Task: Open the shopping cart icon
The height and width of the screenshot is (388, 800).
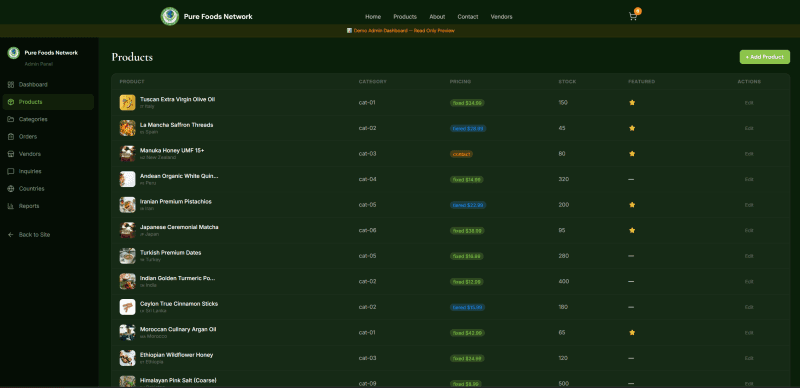Action: (633, 16)
